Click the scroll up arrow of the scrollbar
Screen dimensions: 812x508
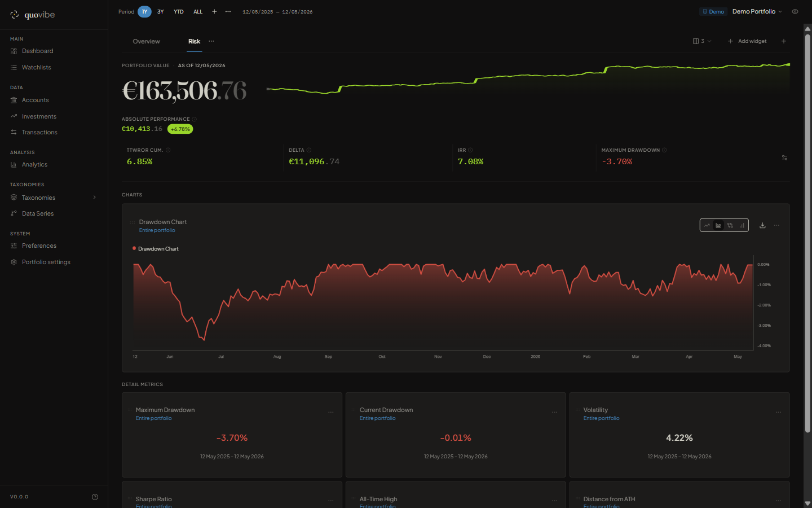(807, 28)
